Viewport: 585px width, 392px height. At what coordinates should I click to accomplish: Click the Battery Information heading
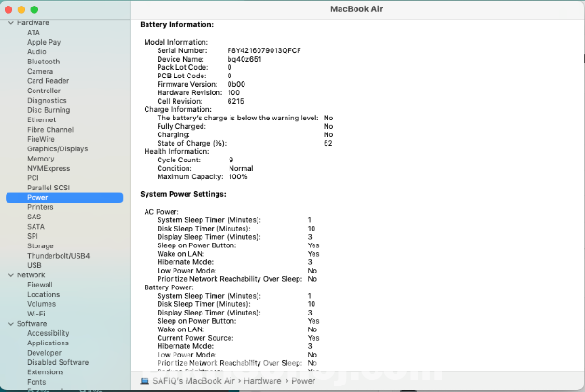tap(177, 24)
